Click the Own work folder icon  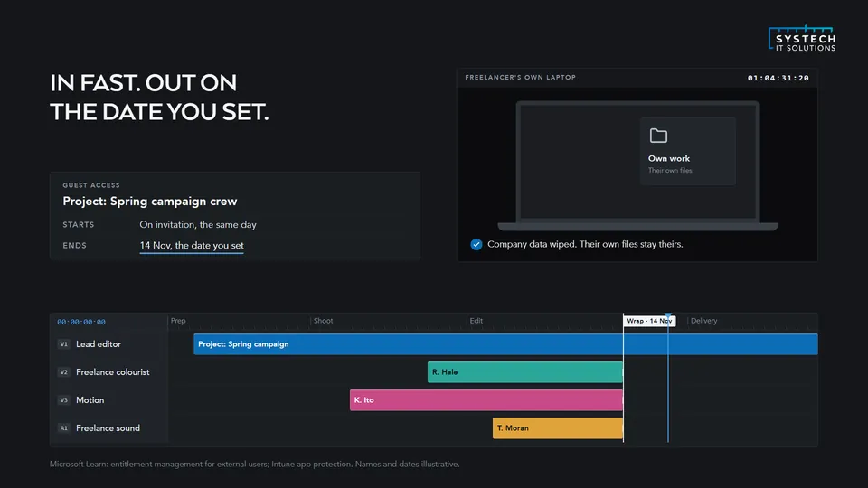tap(658, 136)
